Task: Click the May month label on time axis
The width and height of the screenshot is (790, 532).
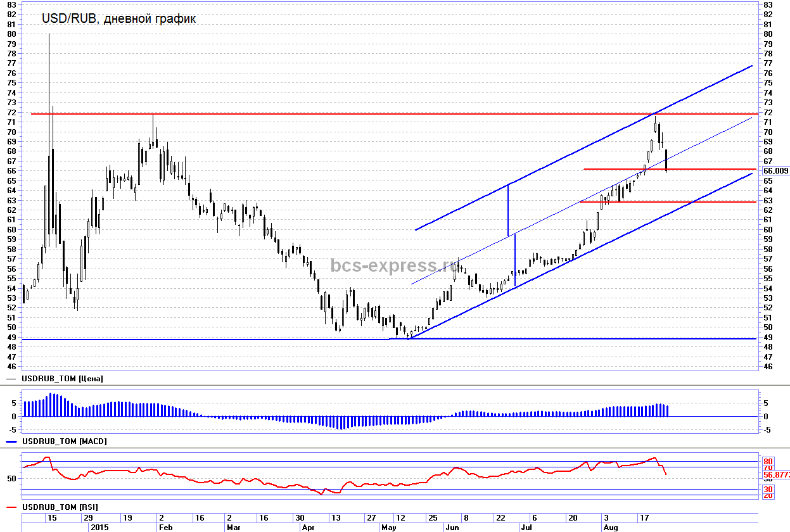Action: 388,527
